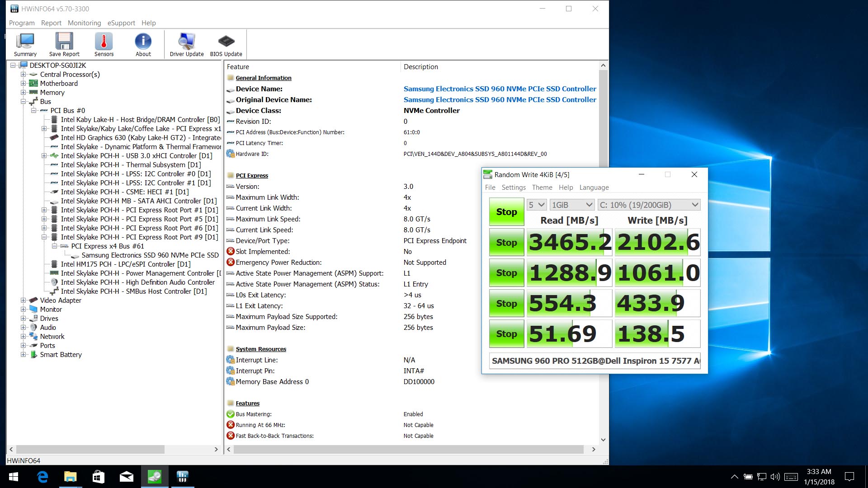Open test count dropdown showing 5
The height and width of the screenshot is (488, 868).
coord(537,205)
